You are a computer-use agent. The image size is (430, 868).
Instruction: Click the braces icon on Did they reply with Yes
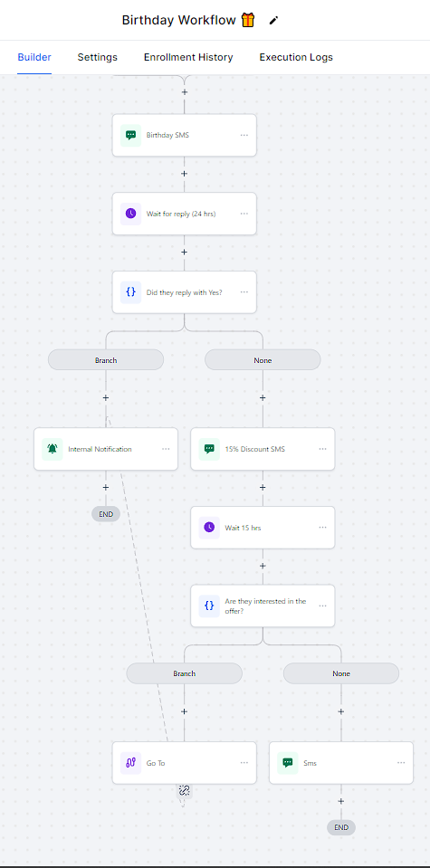(x=130, y=292)
